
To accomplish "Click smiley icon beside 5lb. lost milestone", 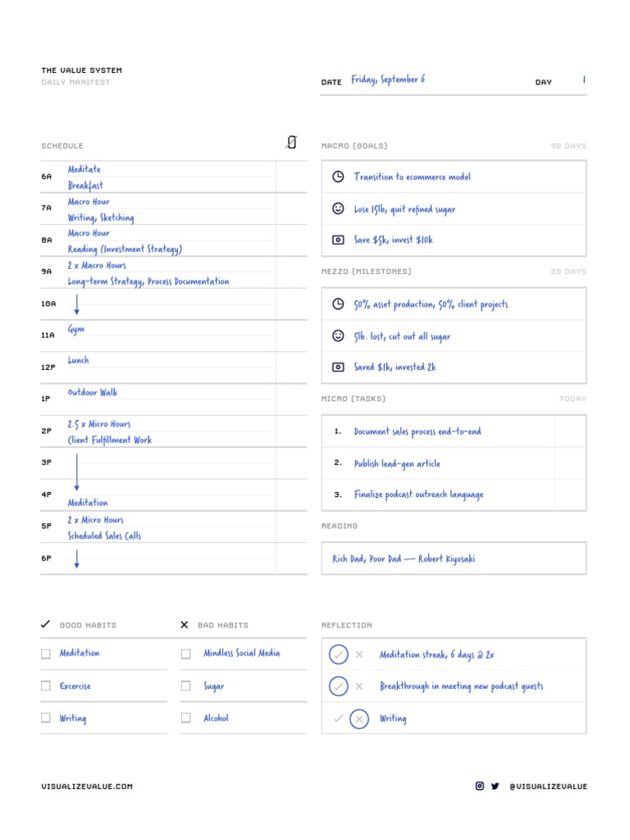I will [x=338, y=336].
